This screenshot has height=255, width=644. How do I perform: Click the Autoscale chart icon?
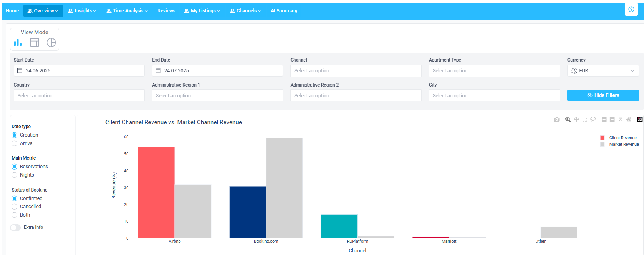[x=620, y=120]
